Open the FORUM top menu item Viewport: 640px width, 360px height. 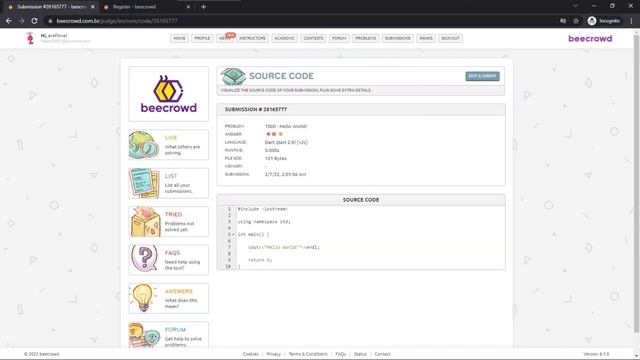click(339, 38)
